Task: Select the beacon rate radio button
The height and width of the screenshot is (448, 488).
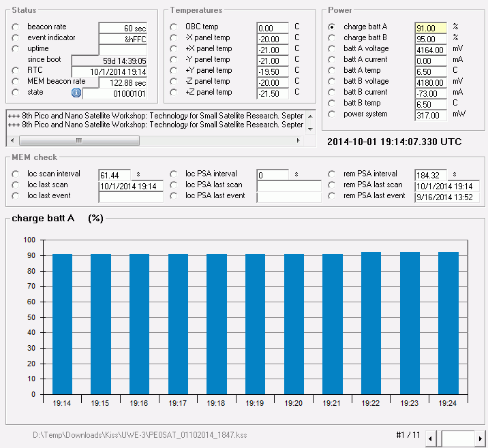Action: (15, 27)
